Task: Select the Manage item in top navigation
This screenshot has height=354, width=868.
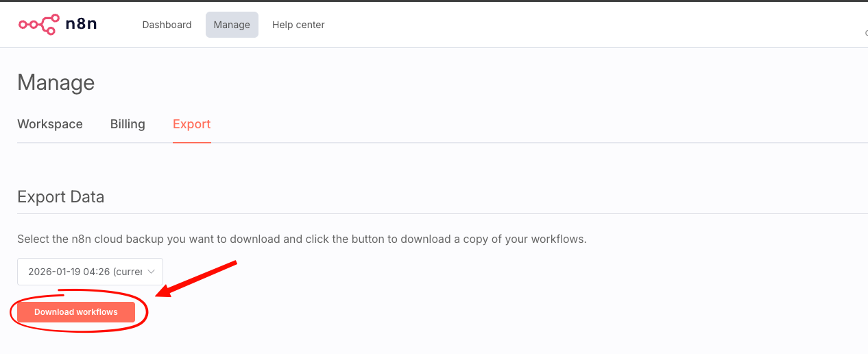Action: 232,25
